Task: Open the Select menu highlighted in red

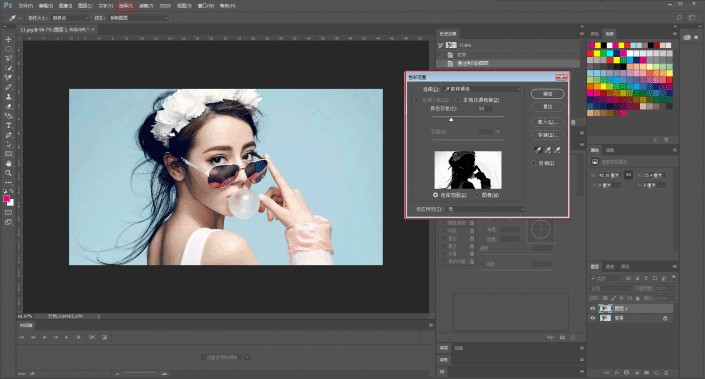Action: [x=125, y=6]
